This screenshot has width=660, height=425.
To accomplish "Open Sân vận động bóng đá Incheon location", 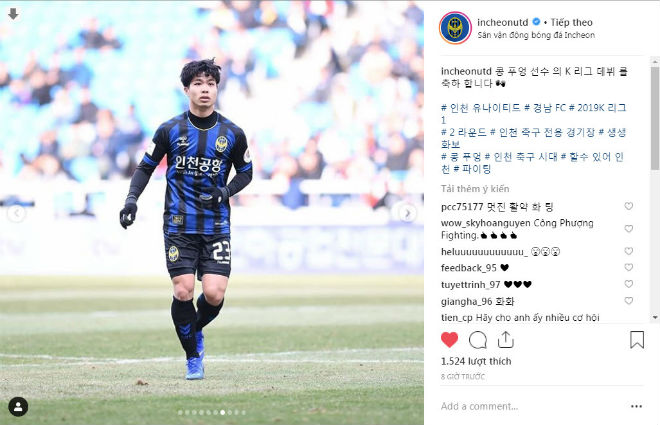I will pyautogui.click(x=536, y=35).
